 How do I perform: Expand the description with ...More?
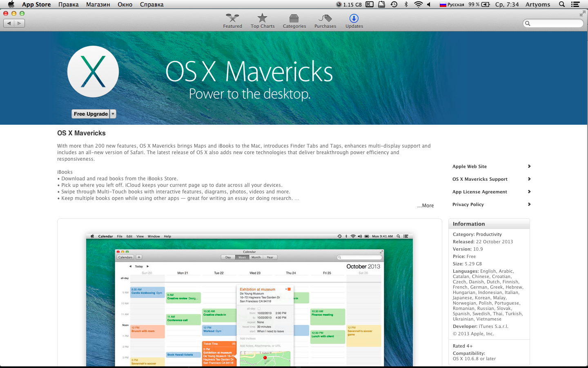(425, 206)
